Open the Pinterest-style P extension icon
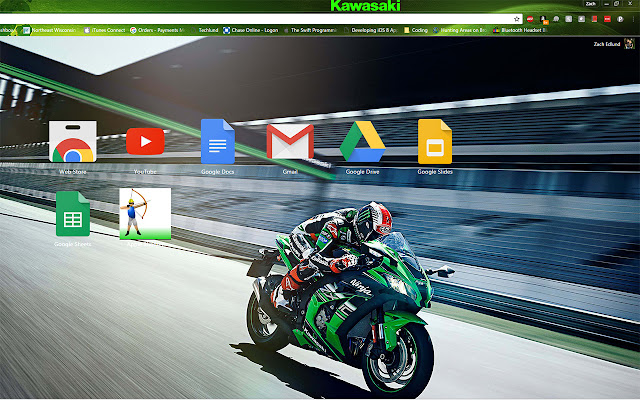The image size is (640, 400). [x=620, y=19]
